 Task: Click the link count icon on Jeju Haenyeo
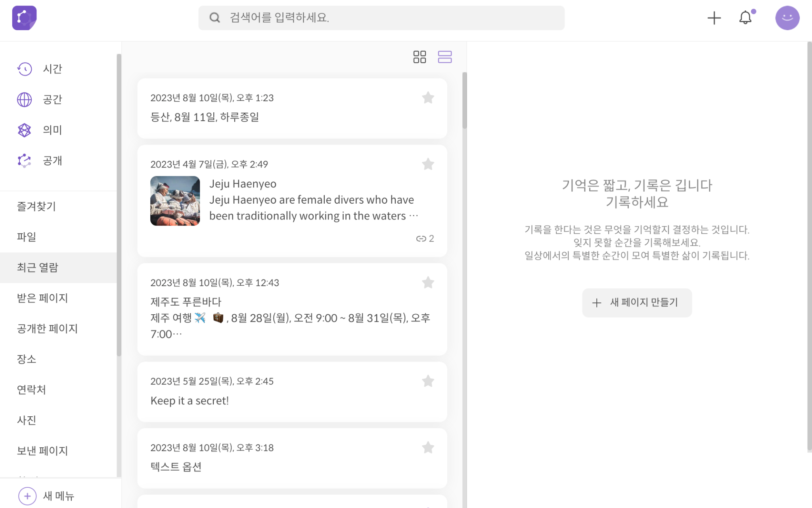tap(421, 239)
